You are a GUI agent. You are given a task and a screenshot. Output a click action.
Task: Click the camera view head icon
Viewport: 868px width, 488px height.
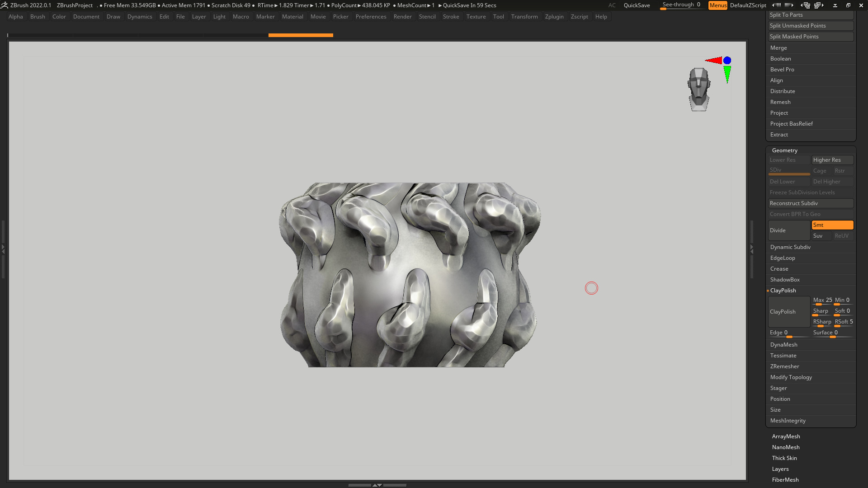point(699,89)
